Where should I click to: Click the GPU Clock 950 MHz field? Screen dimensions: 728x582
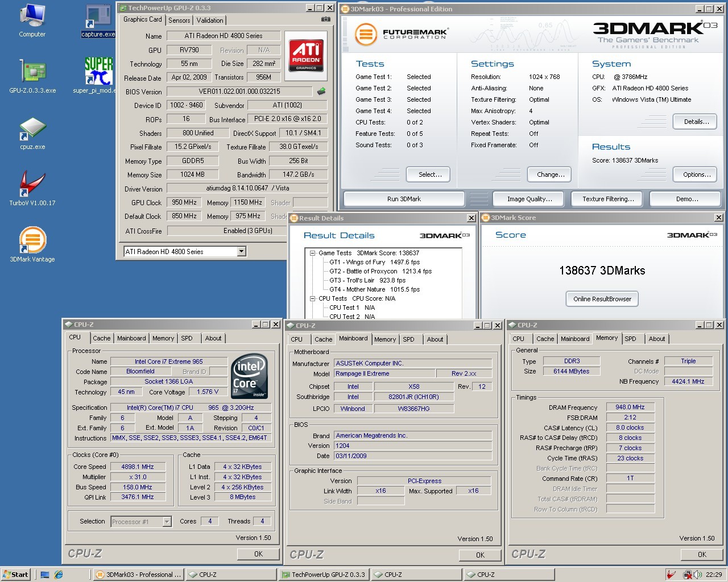[x=184, y=202]
